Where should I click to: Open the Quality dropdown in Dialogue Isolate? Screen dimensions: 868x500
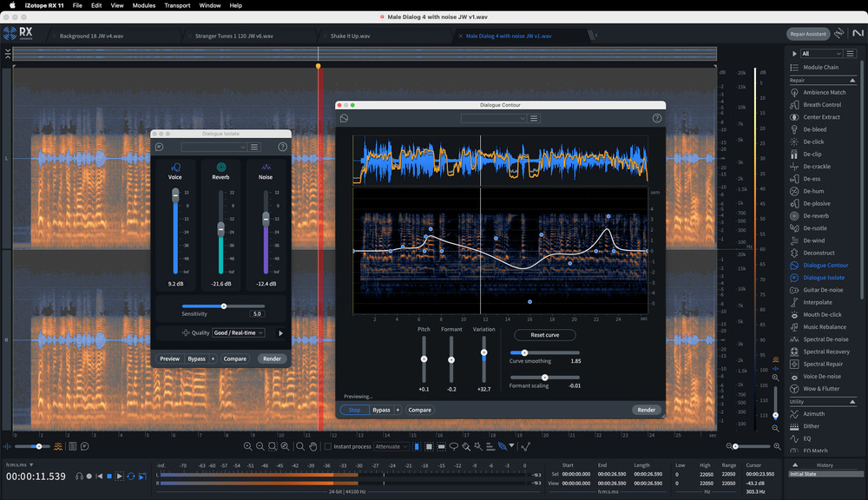click(x=238, y=332)
